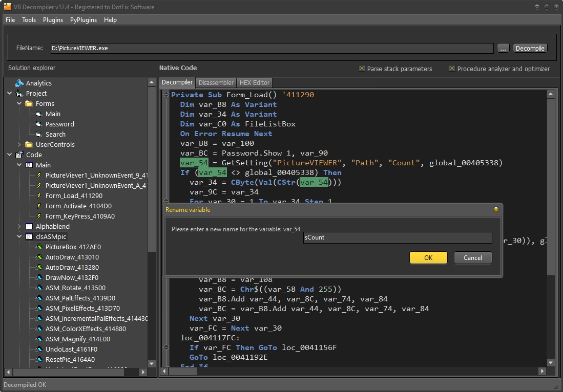Click the PictureViever1_UnknownEvent_9 lightning icon

point(39,176)
